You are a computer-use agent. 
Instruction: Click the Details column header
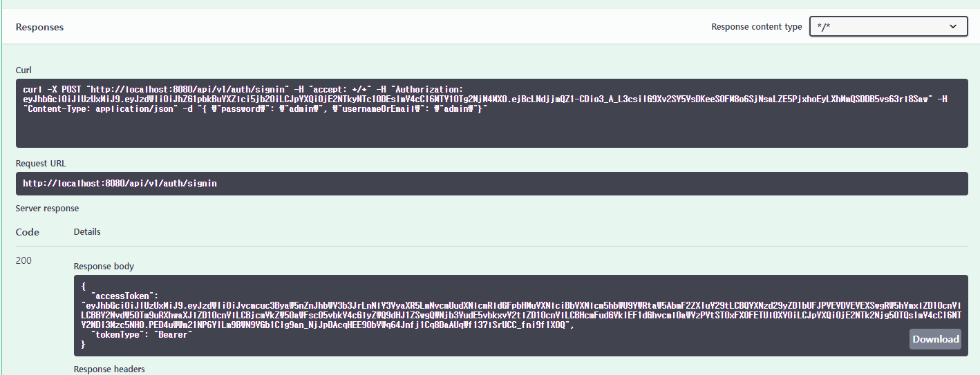87,232
